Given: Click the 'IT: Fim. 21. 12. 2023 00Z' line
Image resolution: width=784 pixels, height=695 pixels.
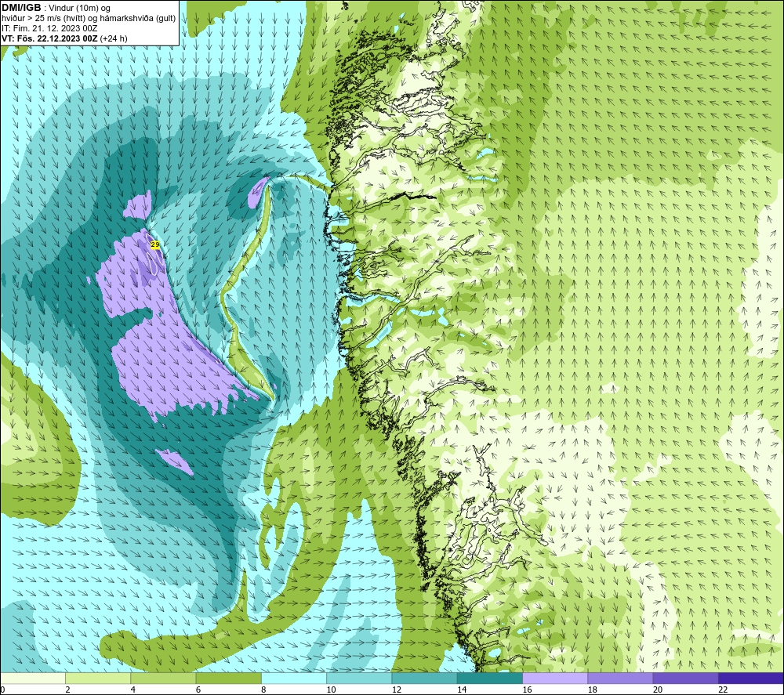Looking at the screenshot, I should point(49,28).
